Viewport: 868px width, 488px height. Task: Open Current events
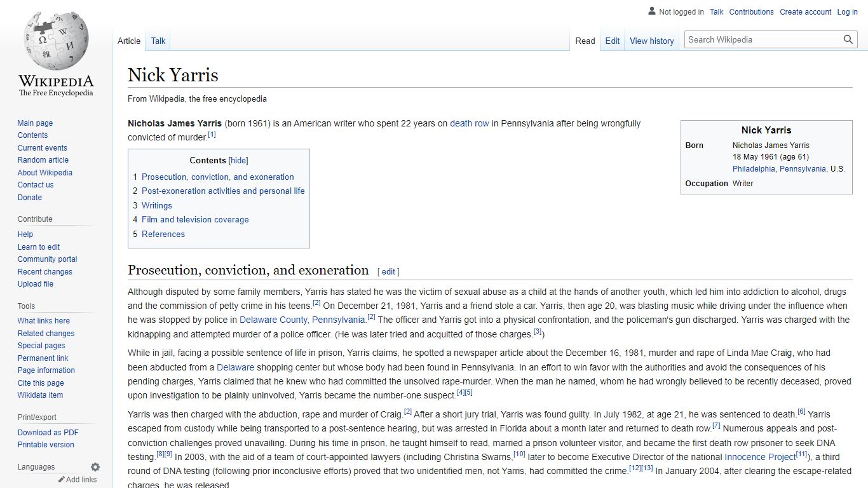tap(42, 148)
